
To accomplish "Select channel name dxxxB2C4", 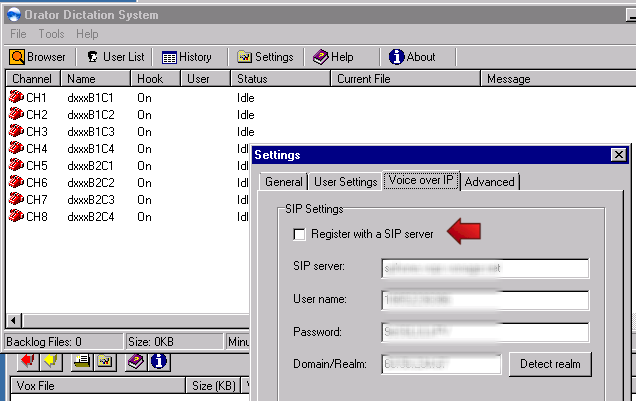I will [x=91, y=217].
